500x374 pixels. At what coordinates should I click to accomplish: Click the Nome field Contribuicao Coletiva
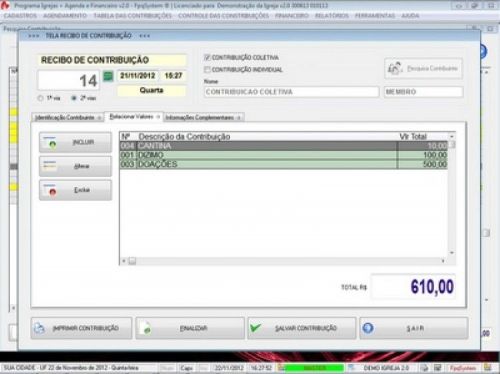coord(291,92)
